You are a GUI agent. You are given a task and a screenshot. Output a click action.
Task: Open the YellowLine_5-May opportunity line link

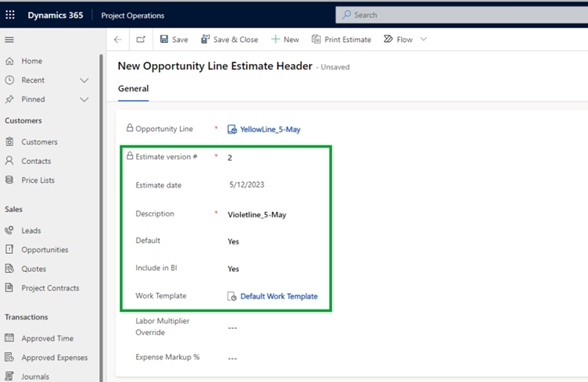point(270,130)
